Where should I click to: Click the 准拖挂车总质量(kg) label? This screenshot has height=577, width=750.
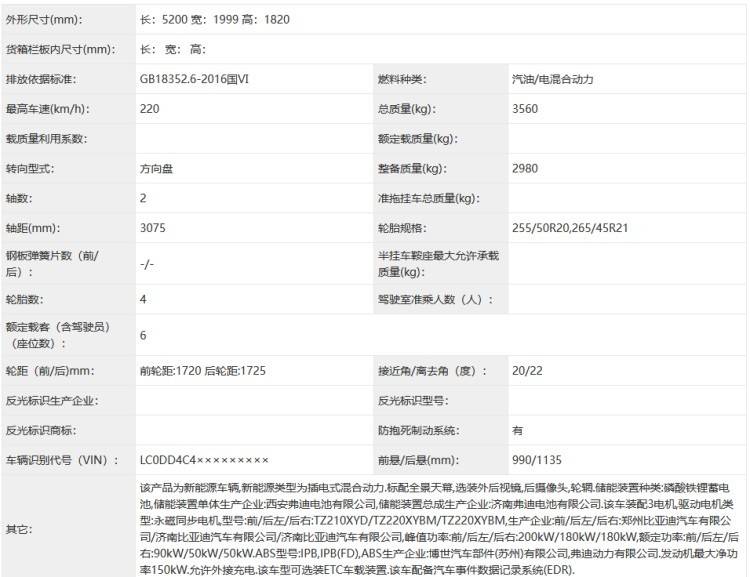click(x=429, y=198)
